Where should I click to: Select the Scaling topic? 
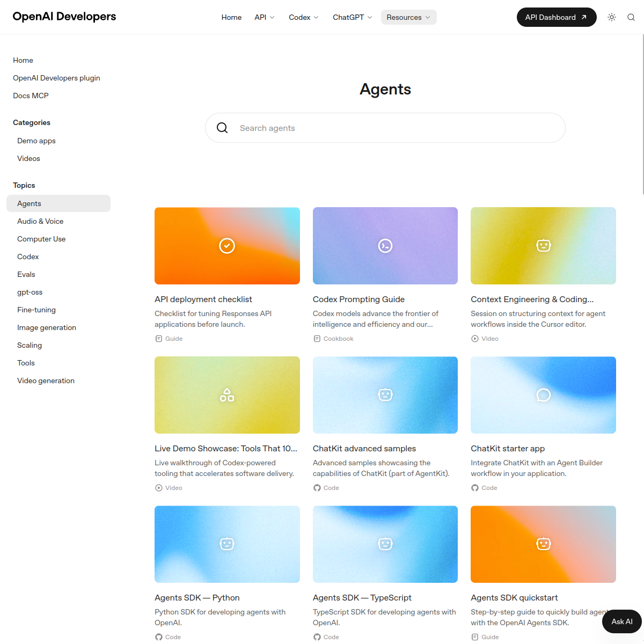(30, 345)
